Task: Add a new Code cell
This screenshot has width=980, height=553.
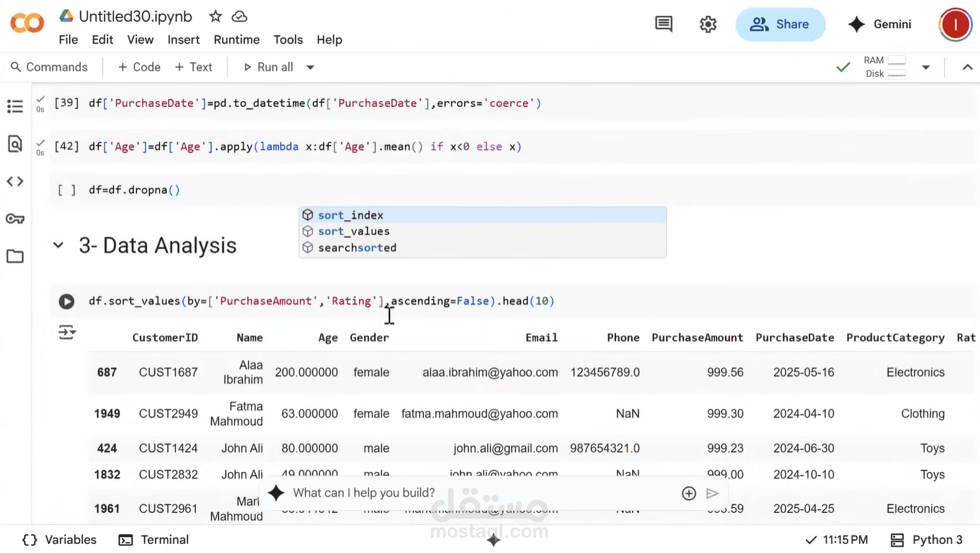Action: pyautogui.click(x=139, y=68)
